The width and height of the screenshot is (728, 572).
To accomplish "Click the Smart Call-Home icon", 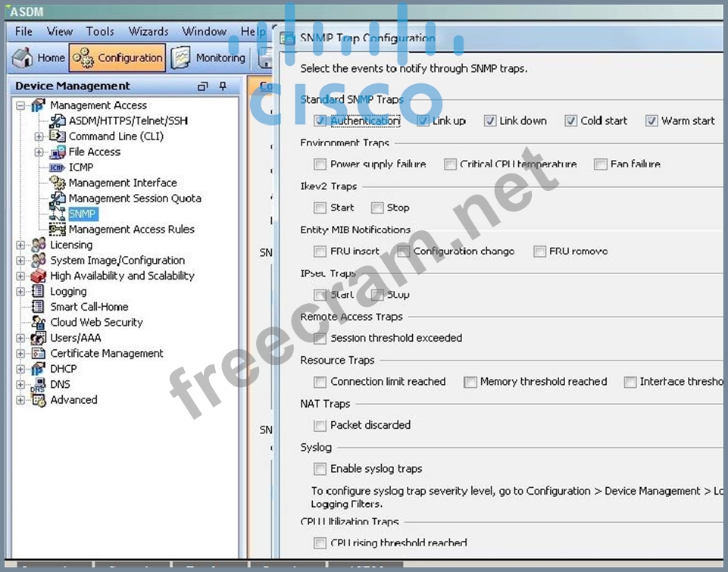I will (x=38, y=307).
